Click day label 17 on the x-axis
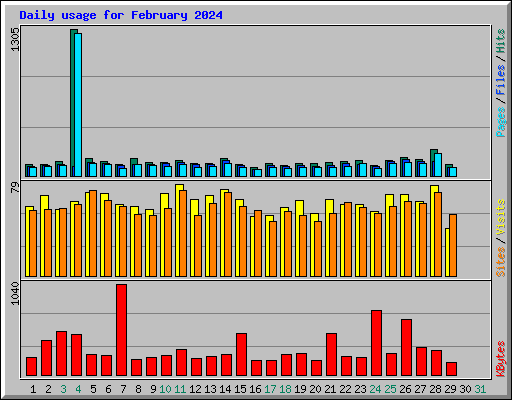The width and height of the screenshot is (512, 400). [270, 389]
